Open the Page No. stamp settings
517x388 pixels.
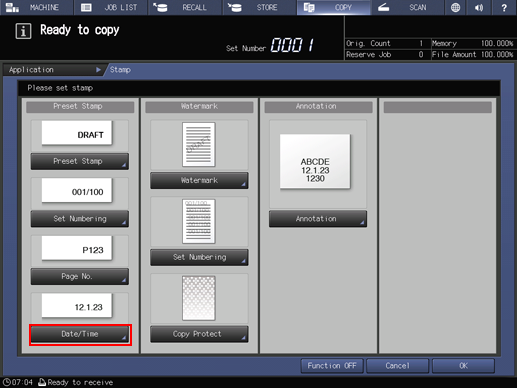80,276
